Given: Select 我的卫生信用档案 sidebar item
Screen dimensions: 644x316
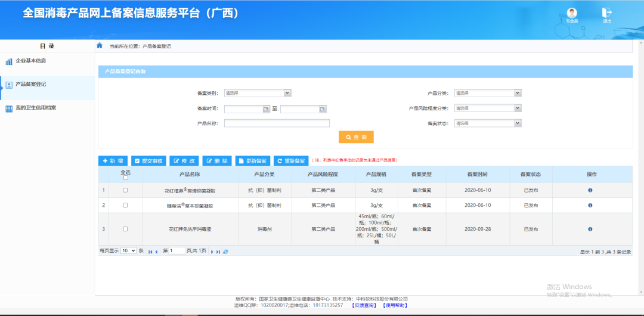Looking at the screenshot, I should 36,108.
